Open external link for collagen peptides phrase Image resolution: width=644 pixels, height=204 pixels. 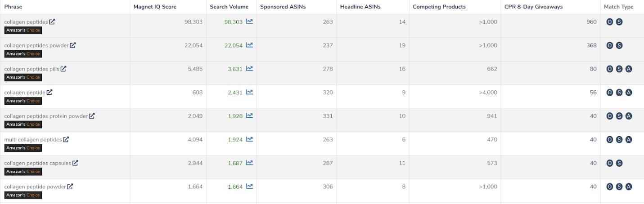pyautogui.click(x=52, y=22)
